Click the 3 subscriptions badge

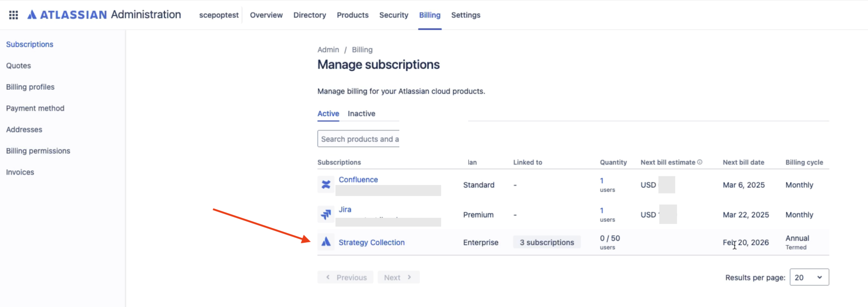pos(547,242)
